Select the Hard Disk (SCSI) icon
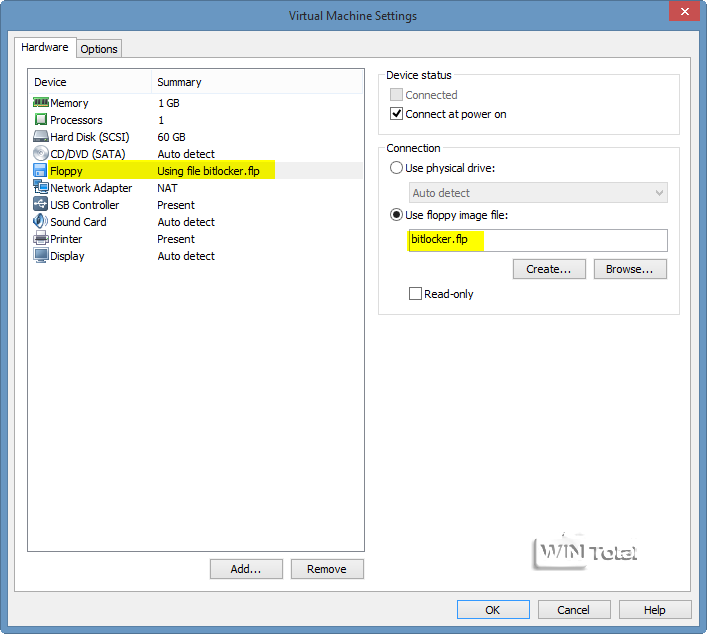This screenshot has height=634, width=707. (x=41, y=136)
